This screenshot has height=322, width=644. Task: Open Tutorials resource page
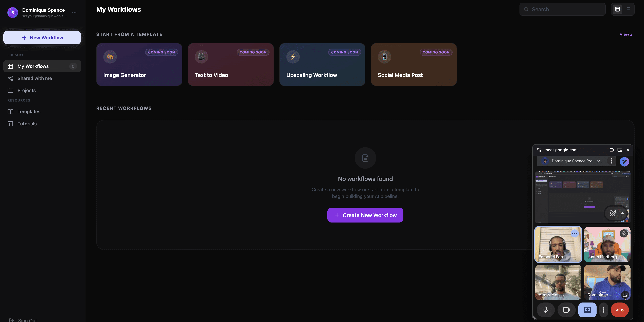click(27, 124)
